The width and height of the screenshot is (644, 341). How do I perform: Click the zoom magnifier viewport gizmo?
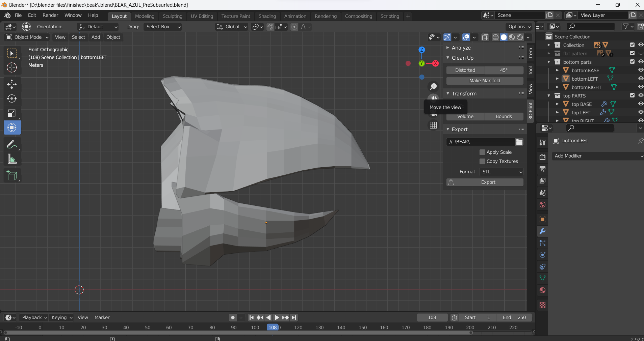(x=433, y=87)
